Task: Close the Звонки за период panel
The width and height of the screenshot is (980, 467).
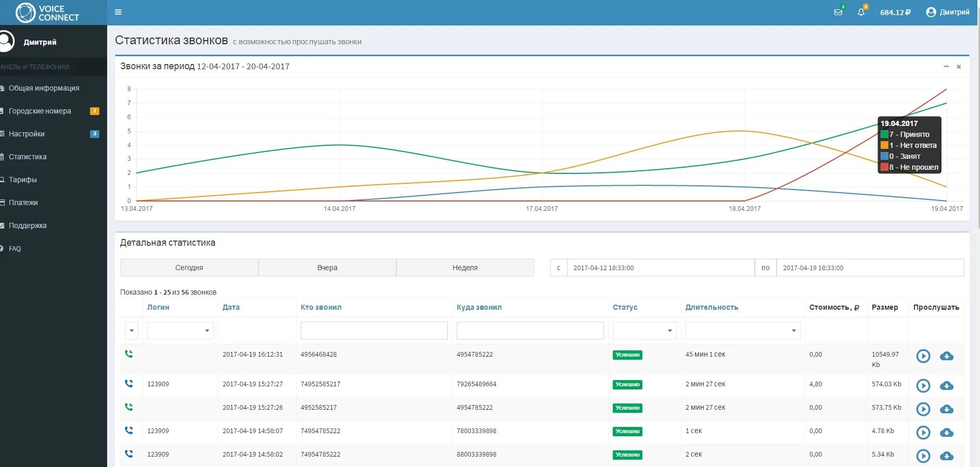Action: coord(959,67)
